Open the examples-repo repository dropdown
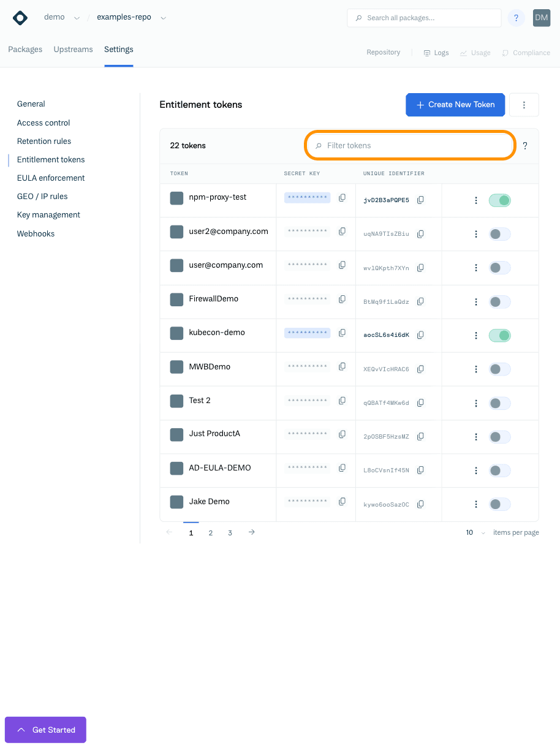The image size is (560, 748). 163,17
